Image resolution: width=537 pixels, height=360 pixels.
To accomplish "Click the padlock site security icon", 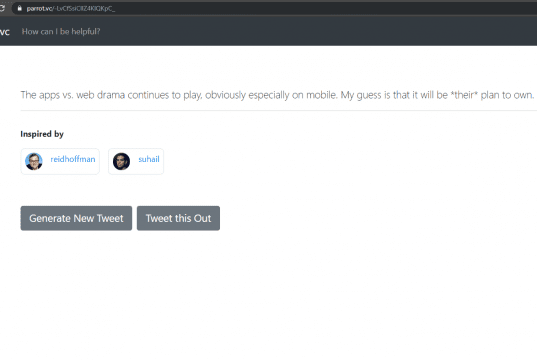I will 20,8.
